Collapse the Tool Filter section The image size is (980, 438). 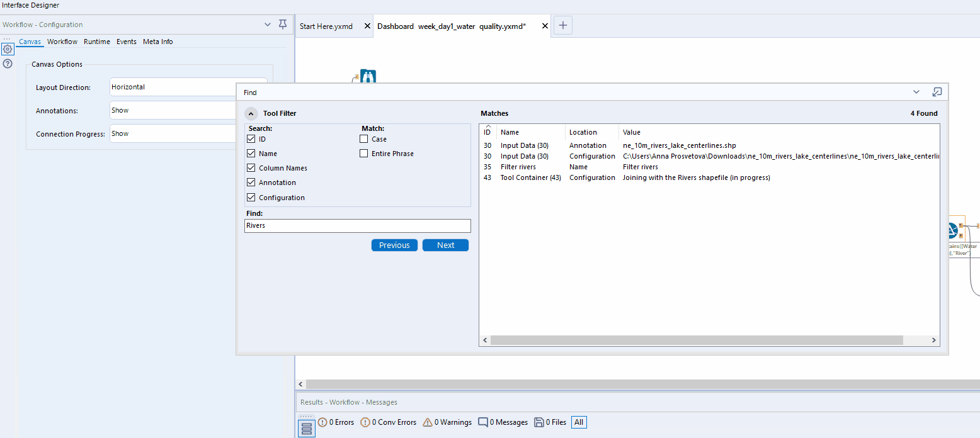251,114
